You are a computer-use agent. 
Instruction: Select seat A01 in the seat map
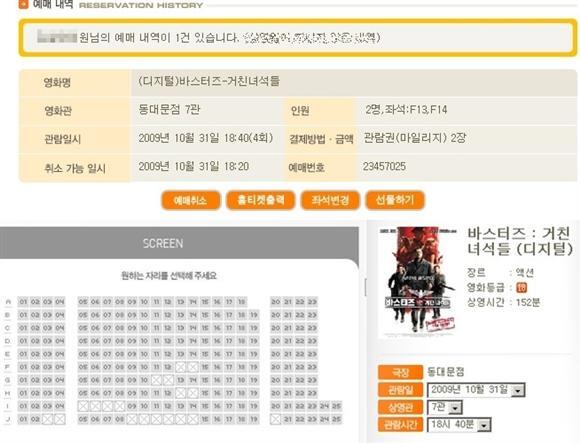[23, 302]
